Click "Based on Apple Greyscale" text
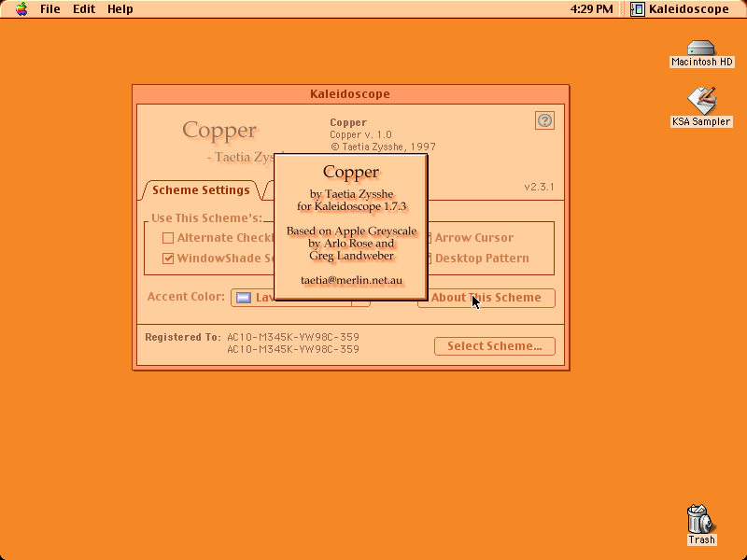The width and height of the screenshot is (747, 560). coord(351,231)
